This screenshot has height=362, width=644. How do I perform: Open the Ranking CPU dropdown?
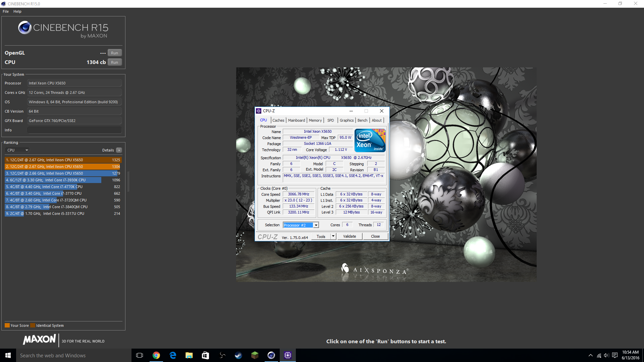click(17, 150)
